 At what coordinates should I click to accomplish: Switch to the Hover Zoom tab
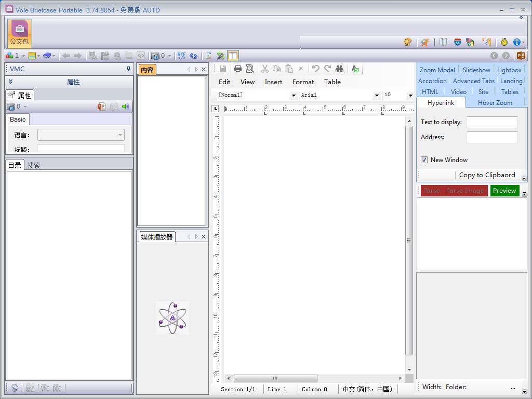click(x=495, y=103)
